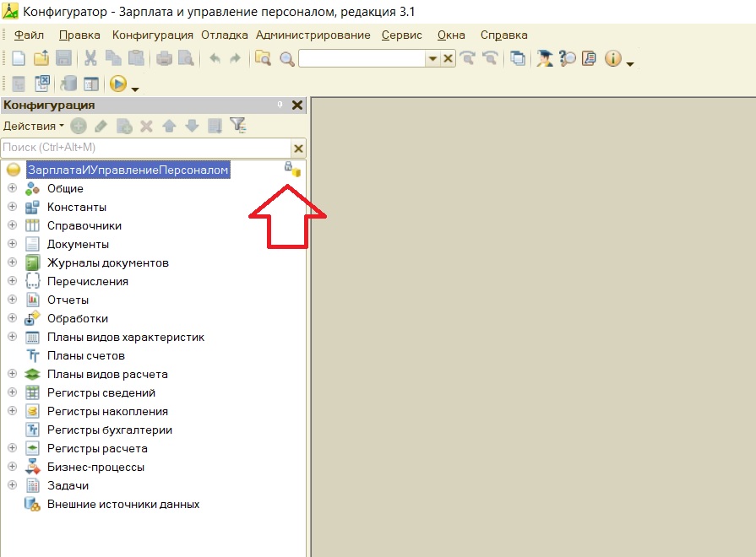Open the Окна menu
This screenshot has height=557, width=756.
[451, 35]
